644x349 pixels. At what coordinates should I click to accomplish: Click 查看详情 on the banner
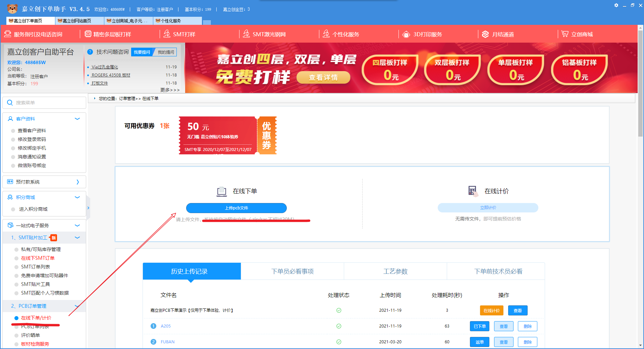[323, 78]
